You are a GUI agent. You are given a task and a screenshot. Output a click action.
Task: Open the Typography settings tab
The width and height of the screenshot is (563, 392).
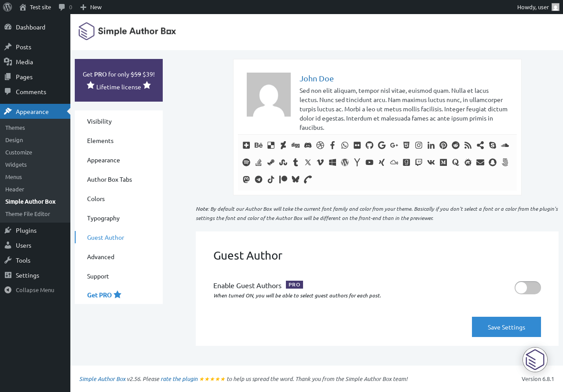pos(119,218)
